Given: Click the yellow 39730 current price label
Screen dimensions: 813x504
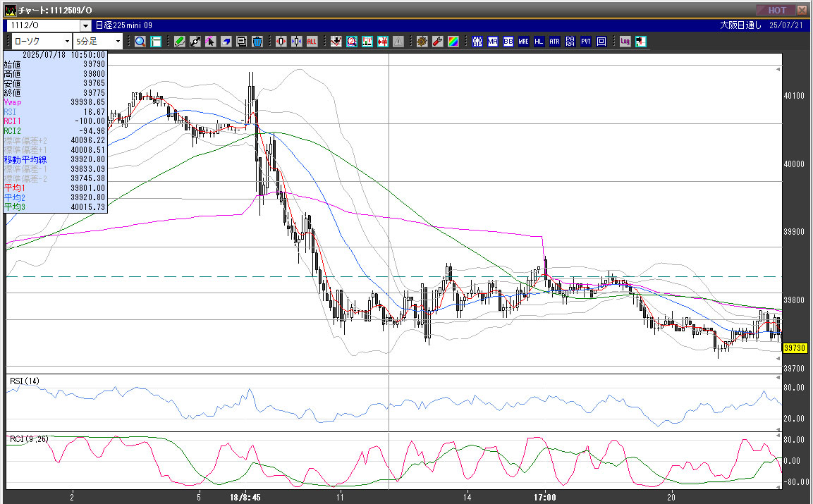Looking at the screenshot, I should [795, 348].
